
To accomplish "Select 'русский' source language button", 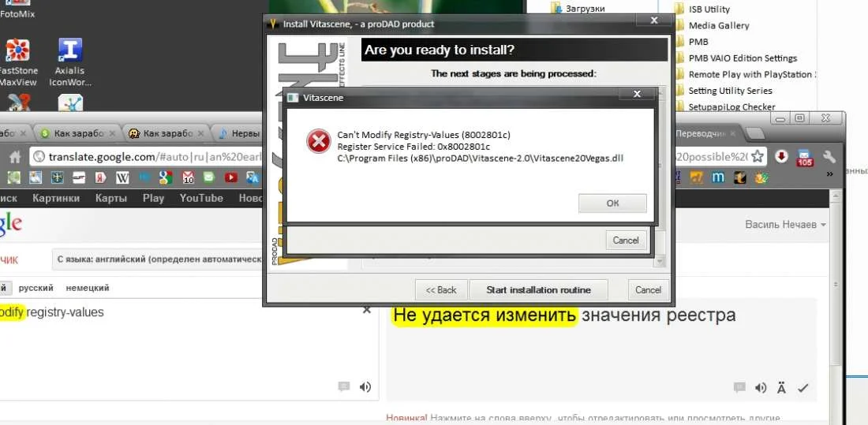I will (x=36, y=288).
